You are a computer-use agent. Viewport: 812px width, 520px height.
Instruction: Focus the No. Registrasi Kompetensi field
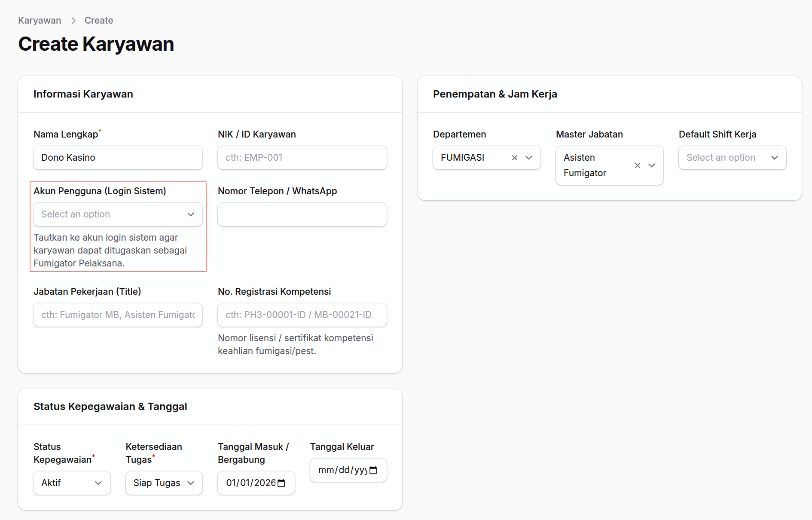(302, 315)
